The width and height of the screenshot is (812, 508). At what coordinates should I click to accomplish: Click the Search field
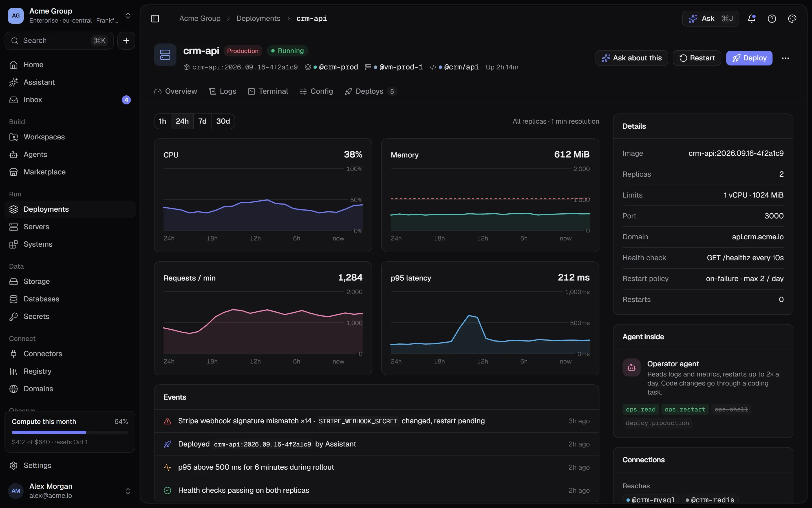[59, 41]
